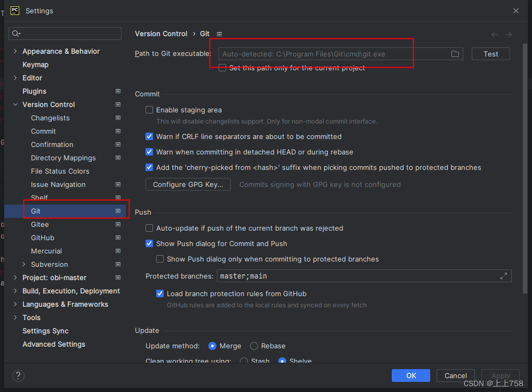The width and height of the screenshot is (532, 392).
Task: Select the Rebase update method
Action: click(x=254, y=346)
